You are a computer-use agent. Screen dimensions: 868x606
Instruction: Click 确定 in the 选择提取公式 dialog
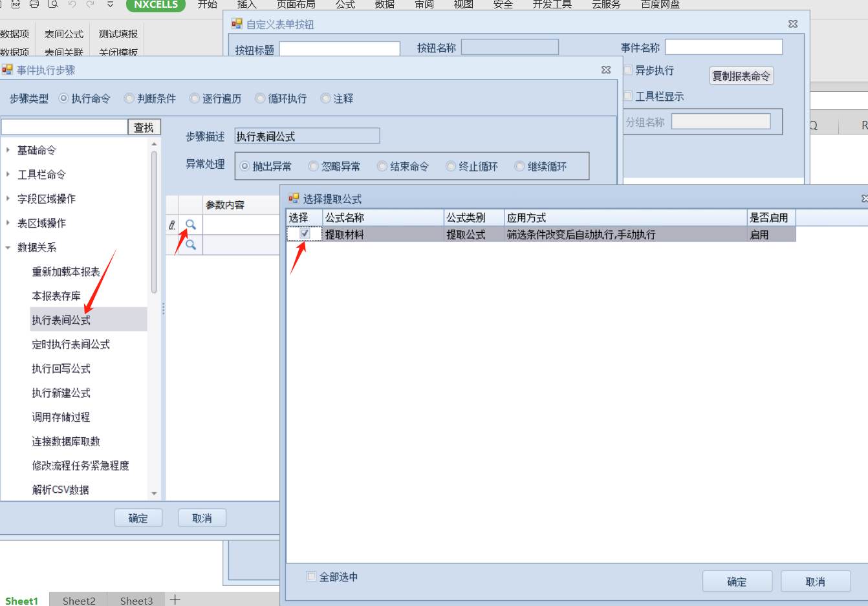(x=737, y=581)
